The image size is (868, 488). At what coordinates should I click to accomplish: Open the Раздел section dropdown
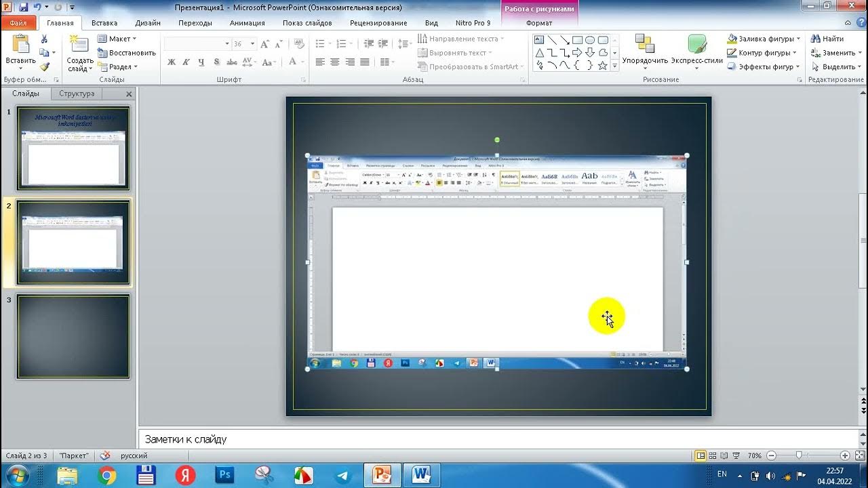(118, 66)
